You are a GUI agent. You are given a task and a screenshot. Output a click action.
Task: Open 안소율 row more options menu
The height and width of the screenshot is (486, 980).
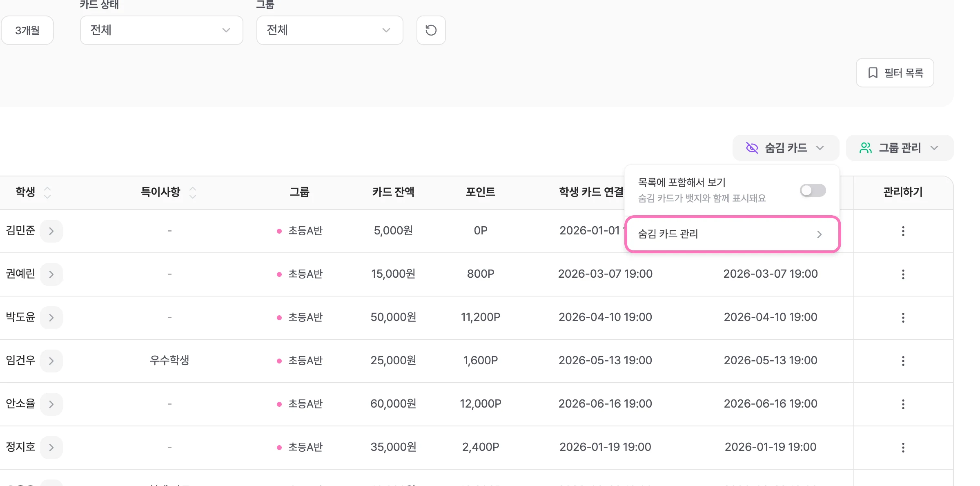(x=903, y=404)
